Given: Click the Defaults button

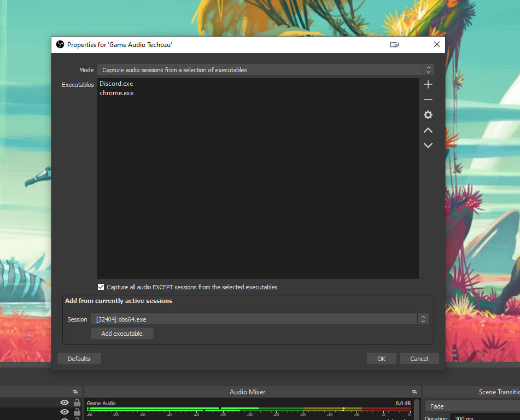Looking at the screenshot, I should (79, 359).
